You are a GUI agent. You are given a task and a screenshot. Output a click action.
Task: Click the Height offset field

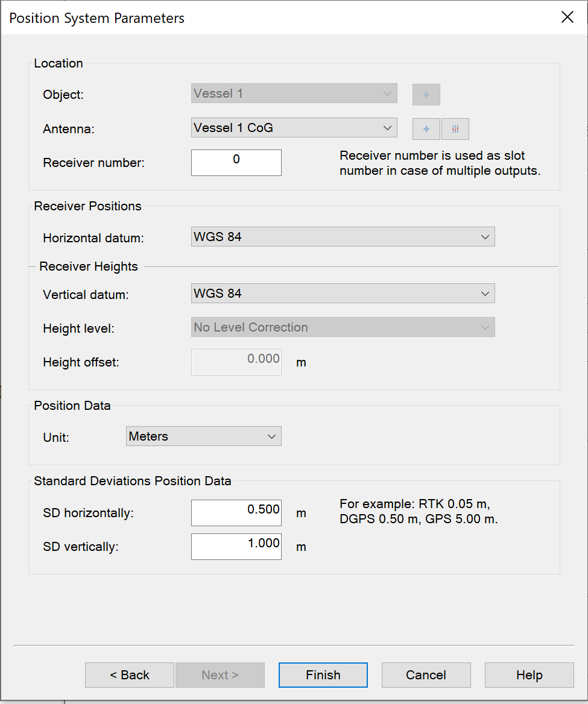[x=236, y=362]
